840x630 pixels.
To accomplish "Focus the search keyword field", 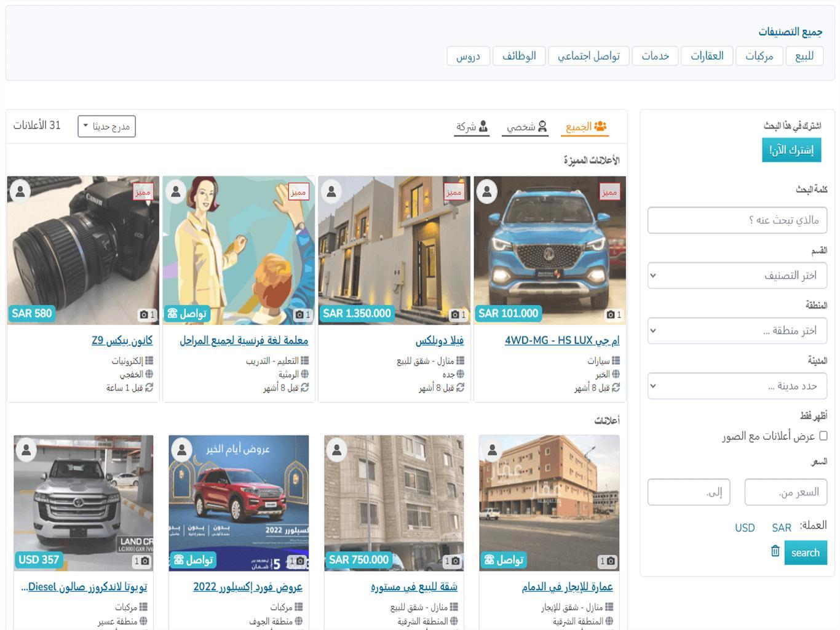I will pyautogui.click(x=737, y=220).
